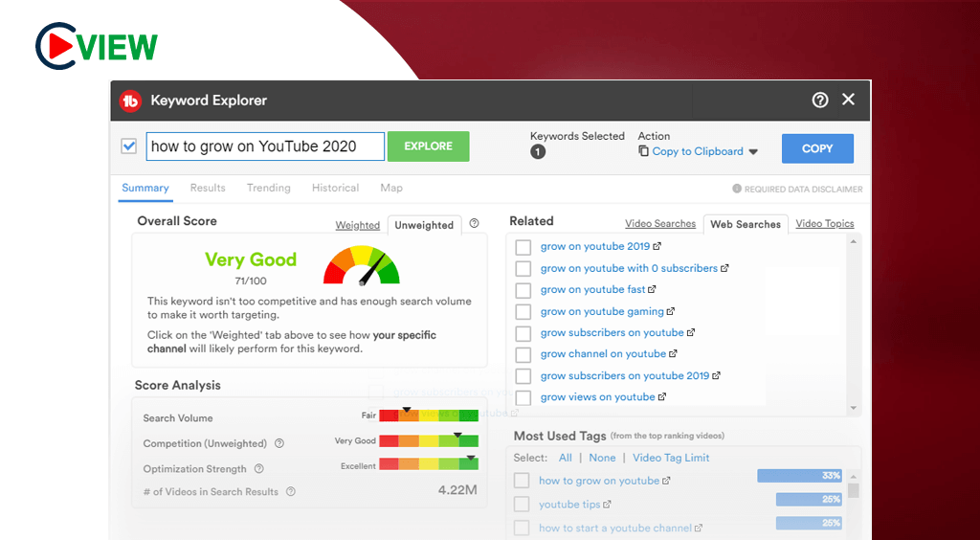980x540 pixels.
Task: Open external link for grow on youtube fast
Action: 652,289
